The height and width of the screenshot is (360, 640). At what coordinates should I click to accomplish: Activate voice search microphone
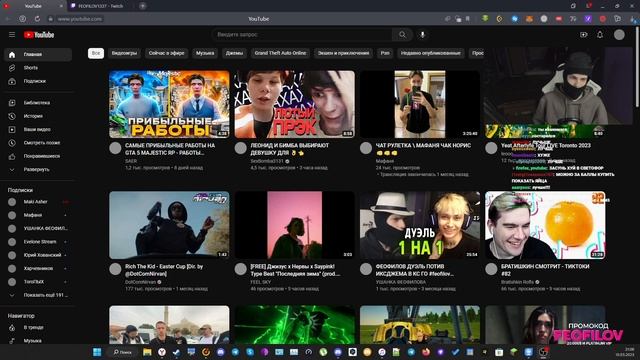[422, 35]
